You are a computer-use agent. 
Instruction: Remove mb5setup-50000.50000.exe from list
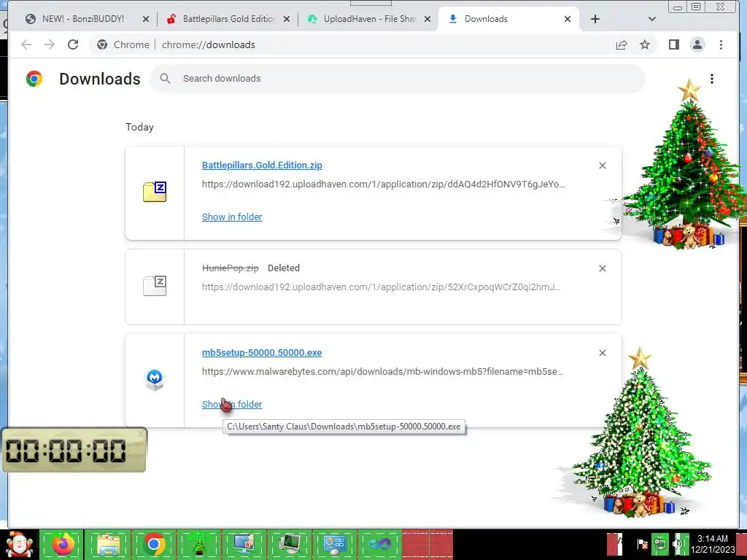pyautogui.click(x=602, y=353)
